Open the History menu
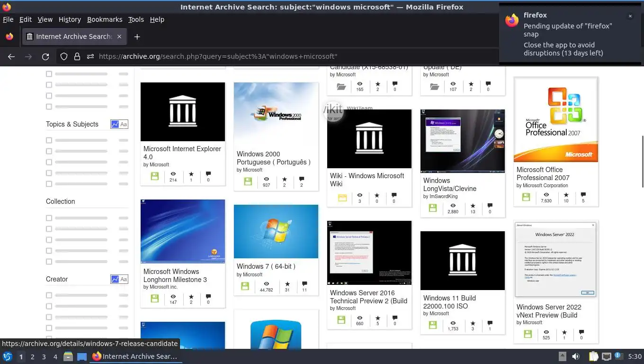Screen dimensions: 644x364 tap(70, 19)
